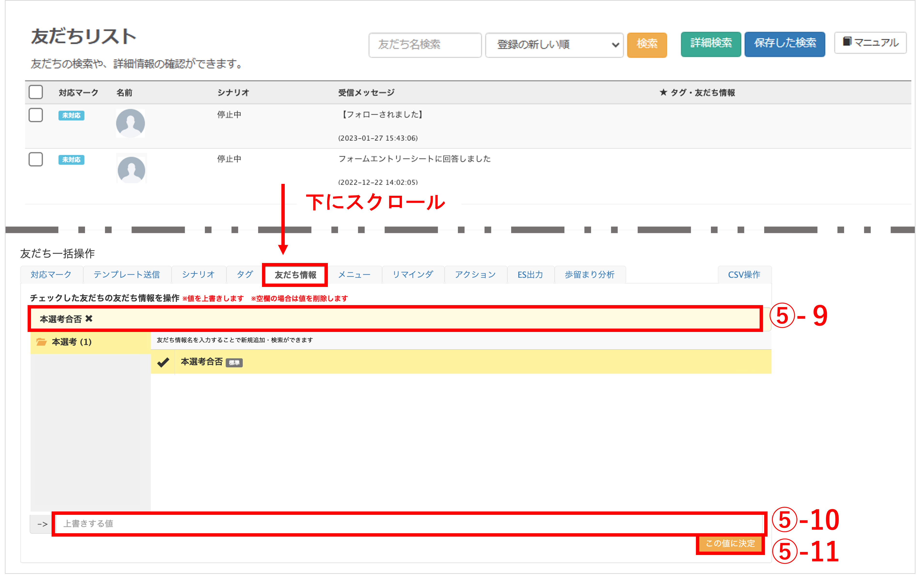Click the timestamp 2022-12-22 14:02:05
The image size is (924, 585).
tap(378, 182)
